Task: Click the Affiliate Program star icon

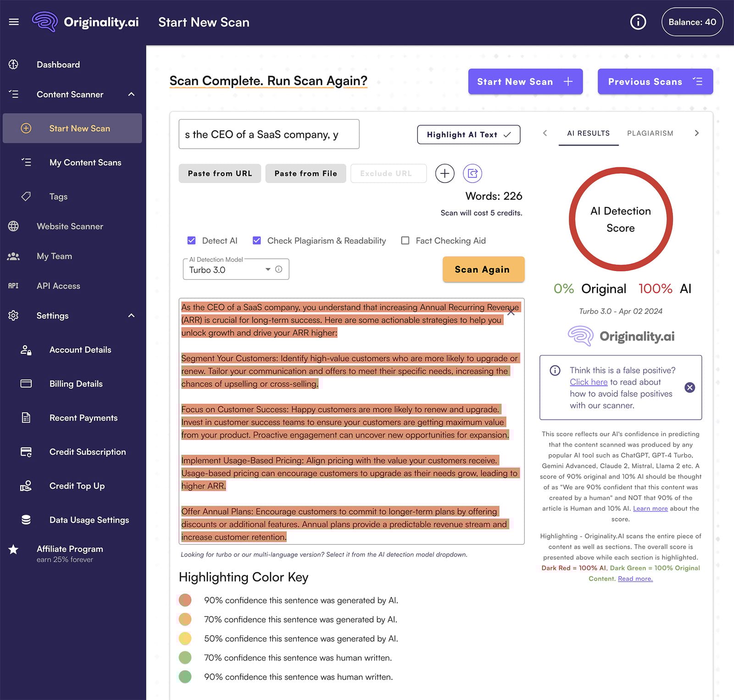Action: [13, 549]
